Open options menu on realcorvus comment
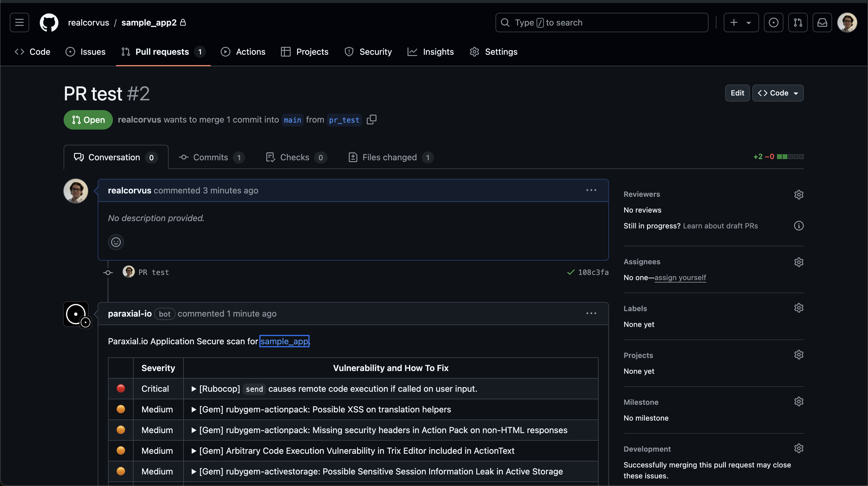This screenshot has width=868, height=486. (591, 190)
